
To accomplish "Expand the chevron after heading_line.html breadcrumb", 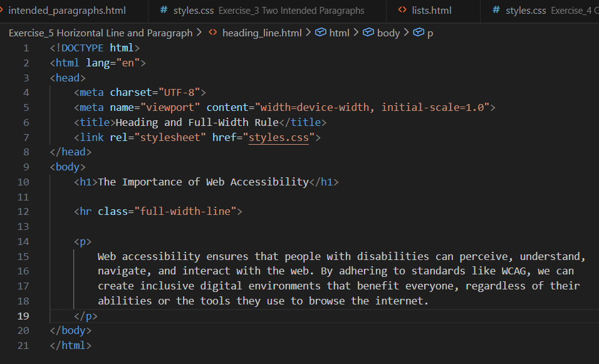I will pyautogui.click(x=308, y=33).
